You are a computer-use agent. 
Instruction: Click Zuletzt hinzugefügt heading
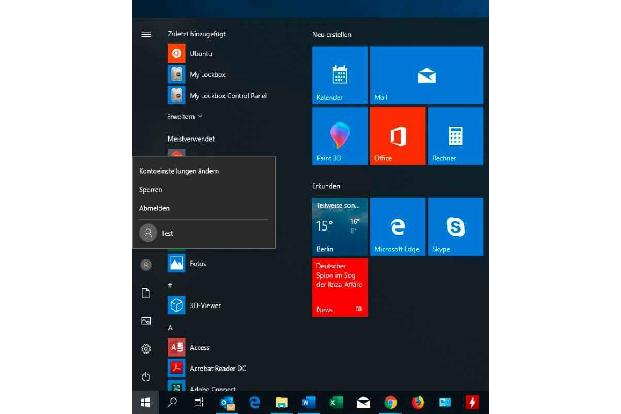pyautogui.click(x=196, y=34)
